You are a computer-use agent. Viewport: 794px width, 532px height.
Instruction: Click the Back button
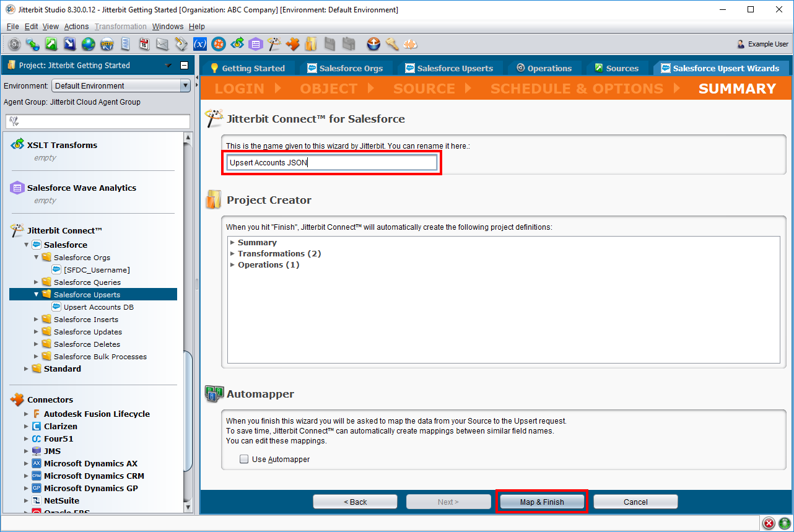pos(355,502)
